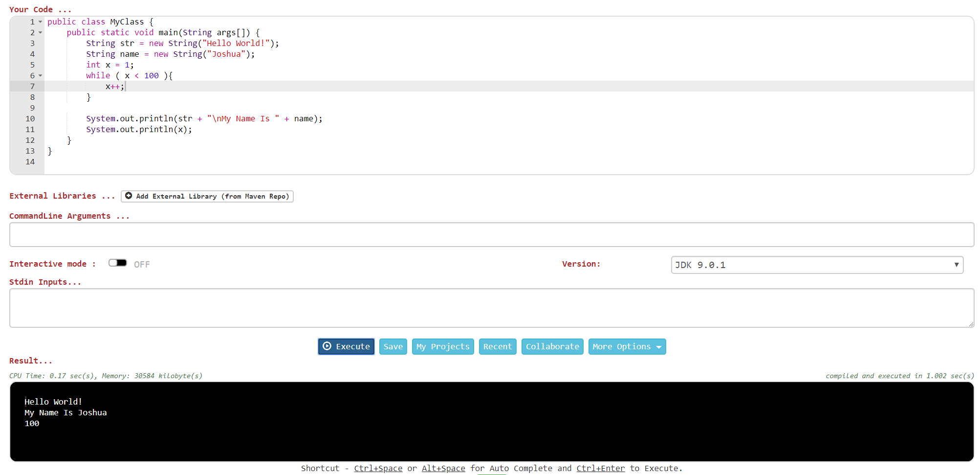Viewport: 980px width, 475px height.
Task: Expand the More Options dropdown
Action: click(x=627, y=346)
